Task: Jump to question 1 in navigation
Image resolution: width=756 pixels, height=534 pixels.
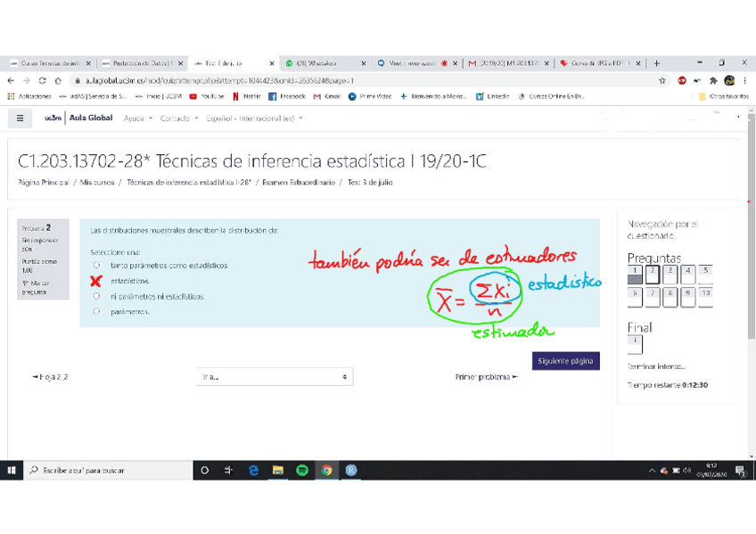Action: tap(635, 275)
